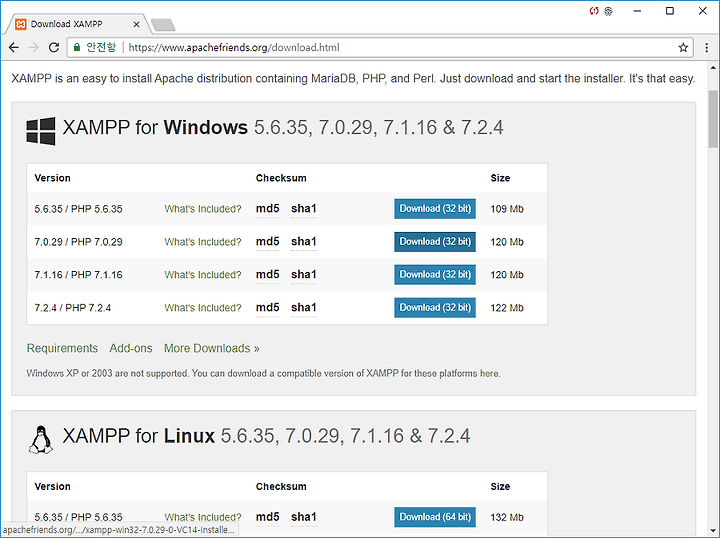Show md5 checksum for Linux 5.6.35
Screen dimensions: 720x538
coord(267,517)
